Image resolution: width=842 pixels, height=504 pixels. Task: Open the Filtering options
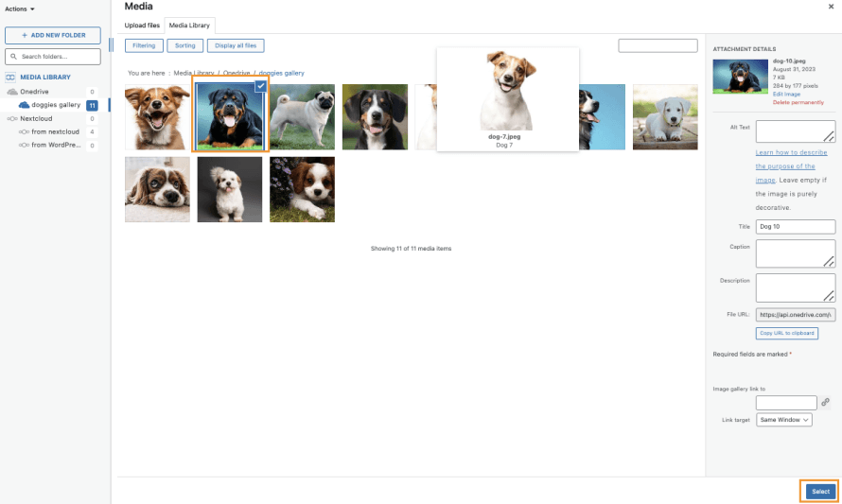pos(144,45)
